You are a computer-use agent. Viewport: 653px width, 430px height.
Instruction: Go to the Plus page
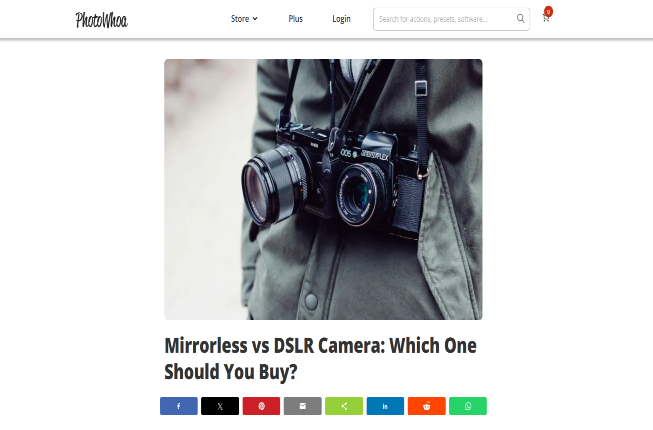click(x=295, y=19)
